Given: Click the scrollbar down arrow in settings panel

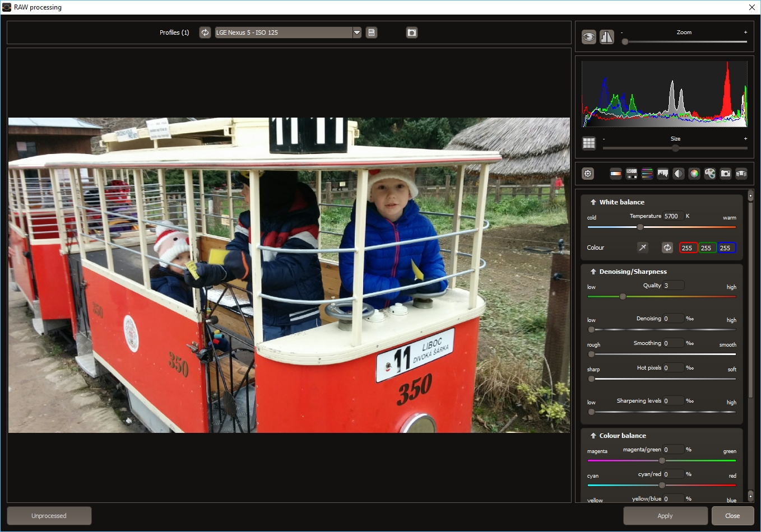Looking at the screenshot, I should coord(750,496).
